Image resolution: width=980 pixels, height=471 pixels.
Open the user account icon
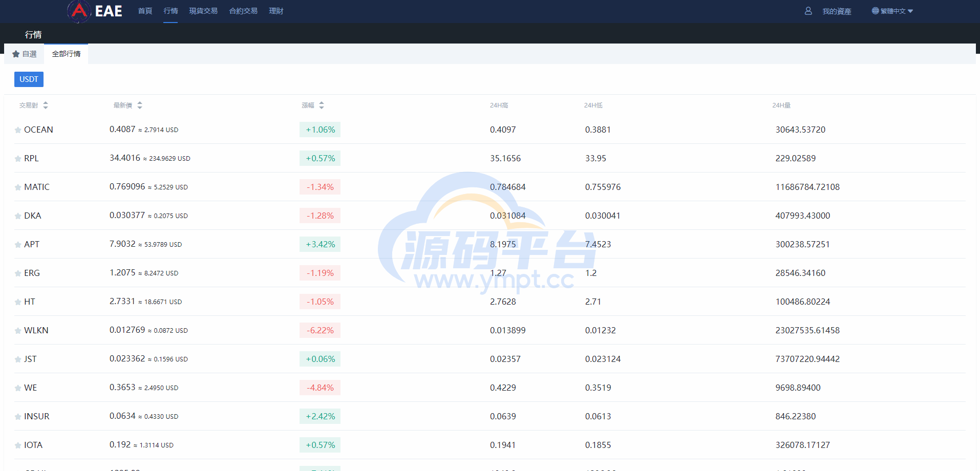[808, 11]
